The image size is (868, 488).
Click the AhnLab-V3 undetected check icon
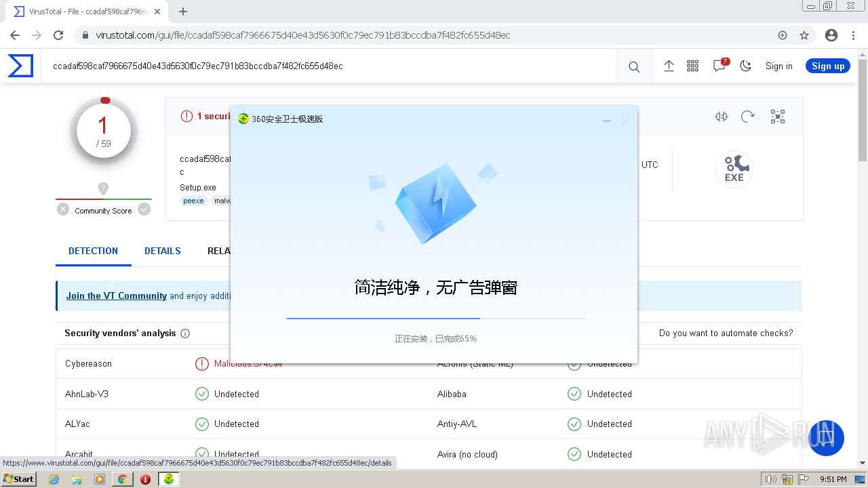pyautogui.click(x=201, y=394)
